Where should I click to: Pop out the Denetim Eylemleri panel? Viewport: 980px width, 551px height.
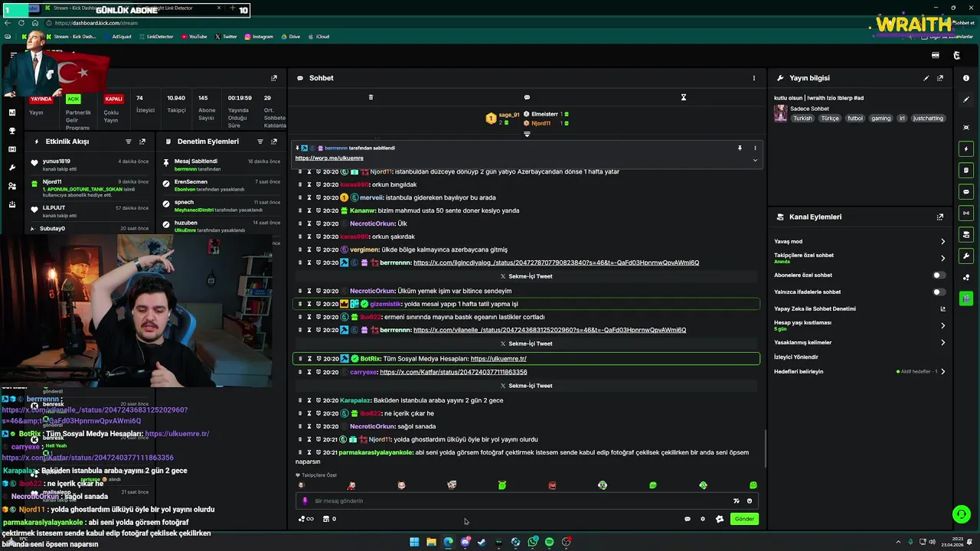274,142
